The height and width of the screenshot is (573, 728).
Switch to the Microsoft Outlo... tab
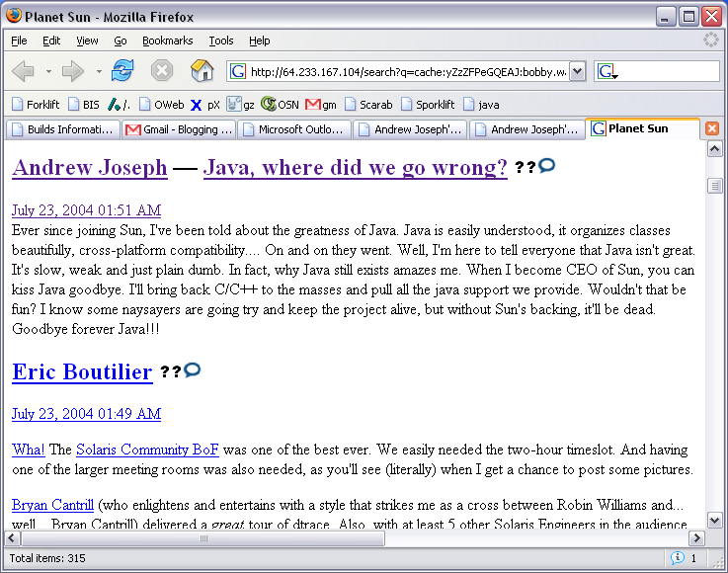pyautogui.click(x=294, y=129)
